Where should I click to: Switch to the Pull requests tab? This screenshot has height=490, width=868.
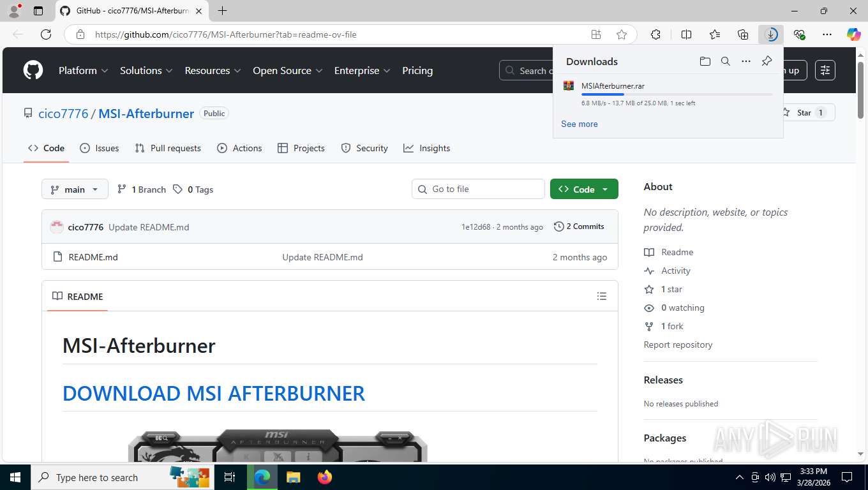[x=168, y=148]
